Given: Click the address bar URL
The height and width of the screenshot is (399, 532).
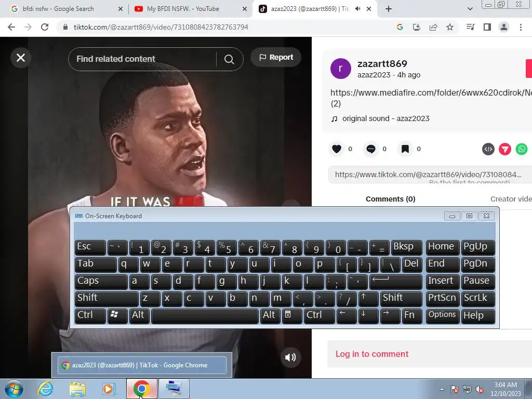Looking at the screenshot, I should [x=161, y=27].
